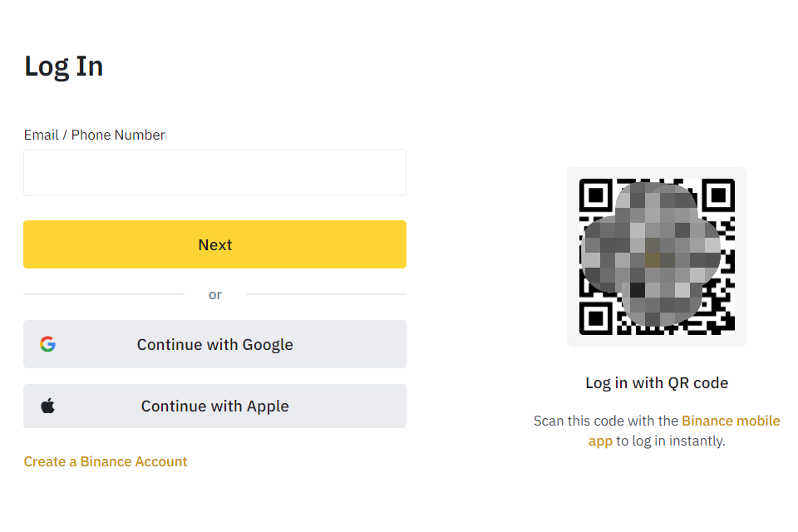Image resolution: width=798 pixels, height=532 pixels.
Task: Click the yellow Next button
Action: (214, 244)
